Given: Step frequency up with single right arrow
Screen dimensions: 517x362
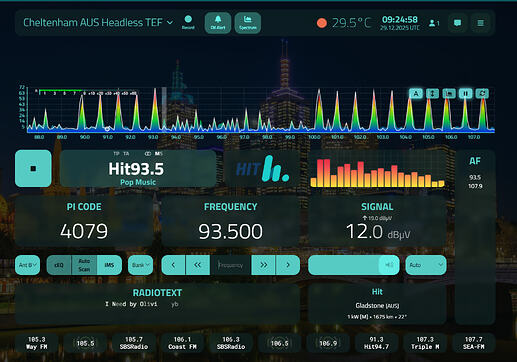Looking at the screenshot, I should [x=288, y=265].
